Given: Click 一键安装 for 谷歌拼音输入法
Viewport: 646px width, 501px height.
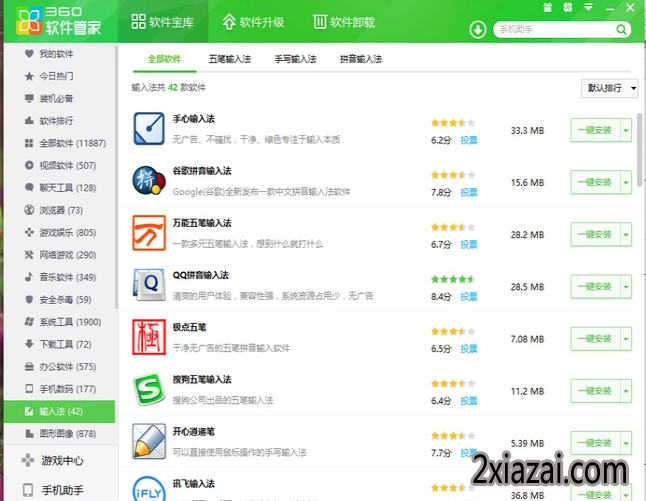Looking at the screenshot, I should pyautogui.click(x=595, y=182).
